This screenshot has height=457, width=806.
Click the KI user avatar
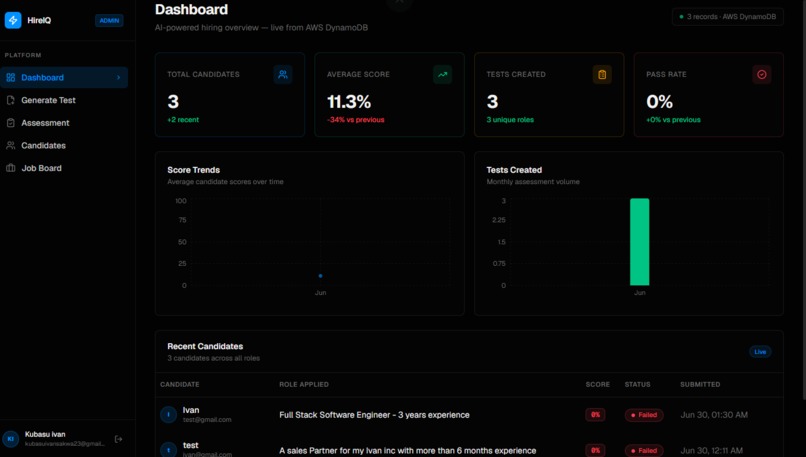(x=11, y=439)
